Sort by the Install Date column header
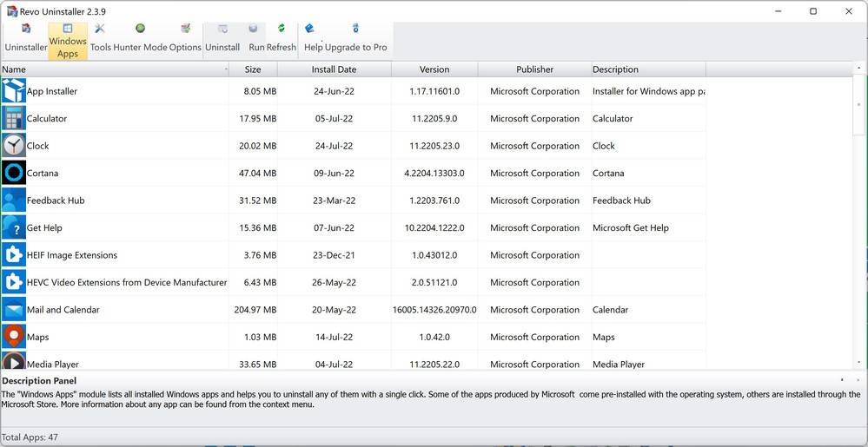Image resolution: width=868 pixels, height=447 pixels. point(334,69)
